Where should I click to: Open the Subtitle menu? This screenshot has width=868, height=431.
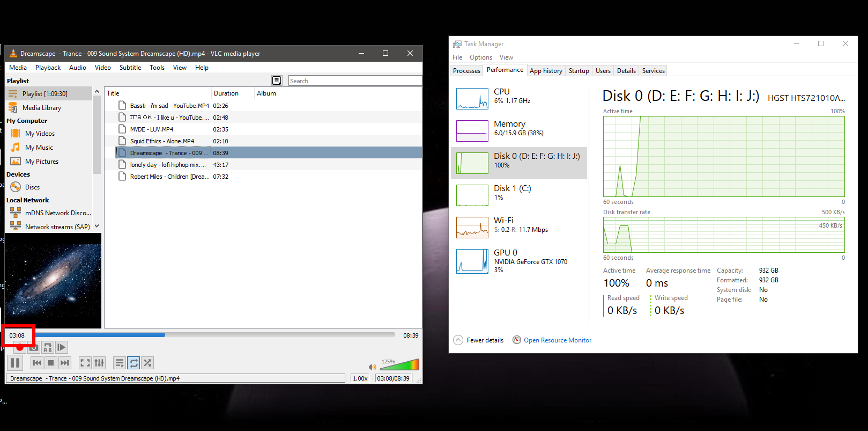pos(130,68)
